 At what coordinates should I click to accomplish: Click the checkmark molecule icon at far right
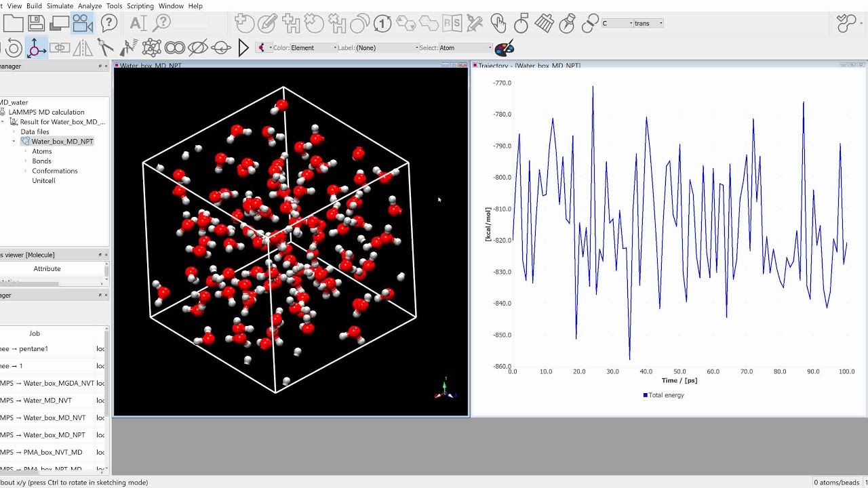click(x=846, y=24)
